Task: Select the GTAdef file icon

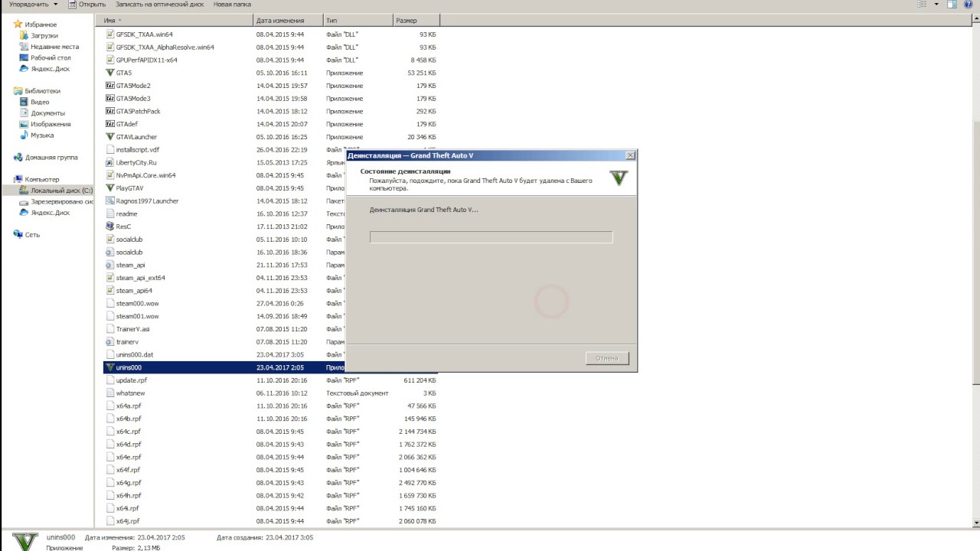Action: 109,124
